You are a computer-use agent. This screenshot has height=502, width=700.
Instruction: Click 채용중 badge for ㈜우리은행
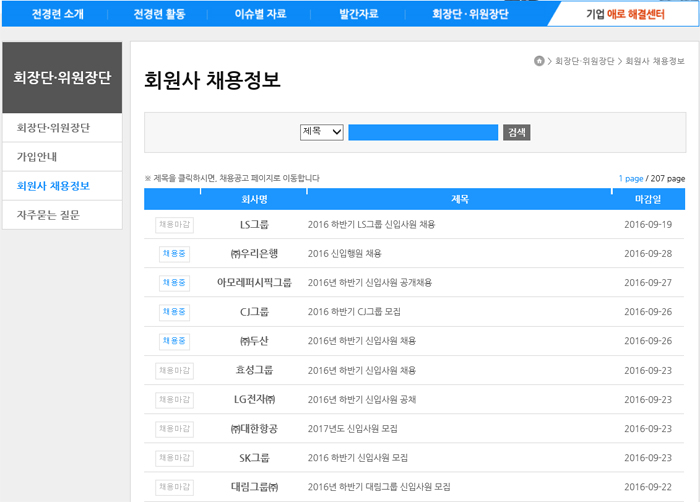[174, 254]
